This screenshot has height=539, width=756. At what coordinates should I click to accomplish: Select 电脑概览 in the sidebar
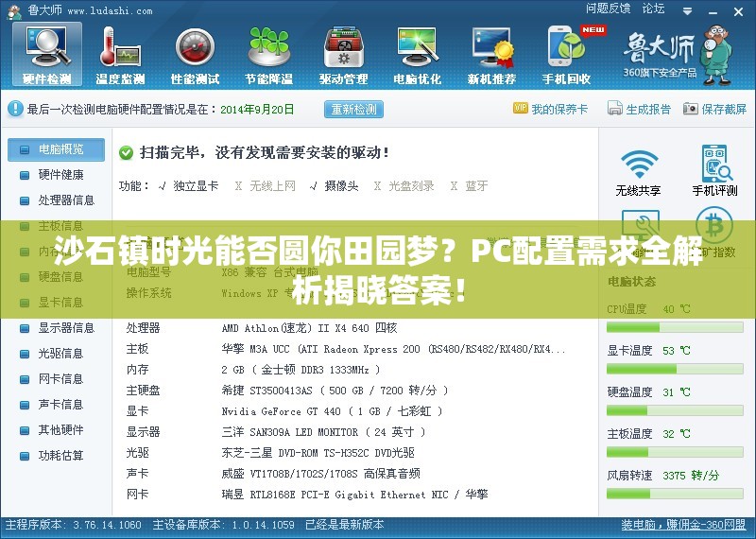click(56, 149)
